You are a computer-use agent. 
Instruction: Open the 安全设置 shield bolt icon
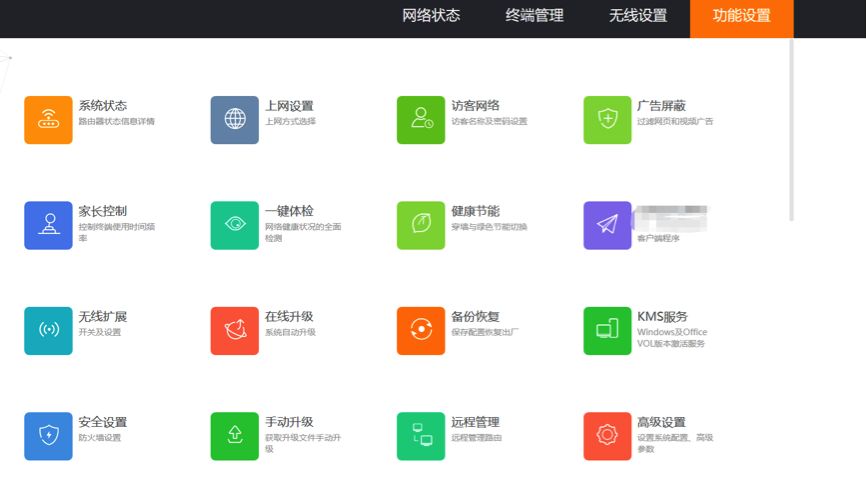(x=48, y=436)
